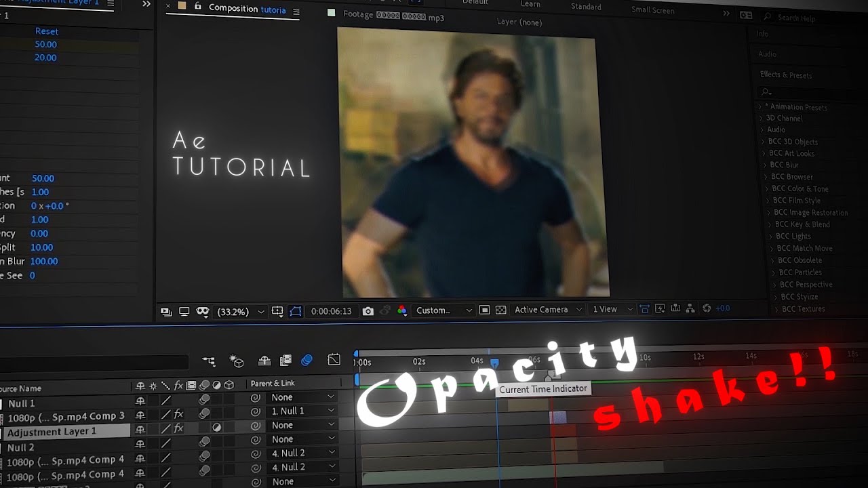Toggle hiding shy layers in the timeline
The width and height of the screenshot is (868, 488).
pos(264,361)
